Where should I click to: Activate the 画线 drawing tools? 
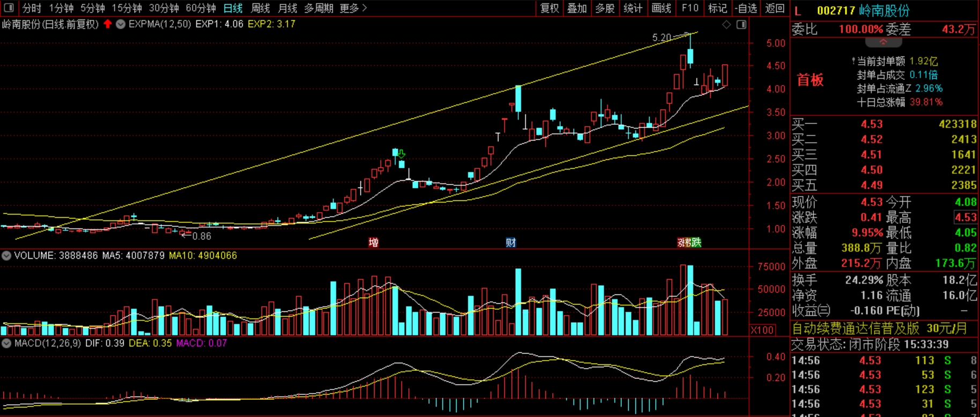click(x=662, y=8)
